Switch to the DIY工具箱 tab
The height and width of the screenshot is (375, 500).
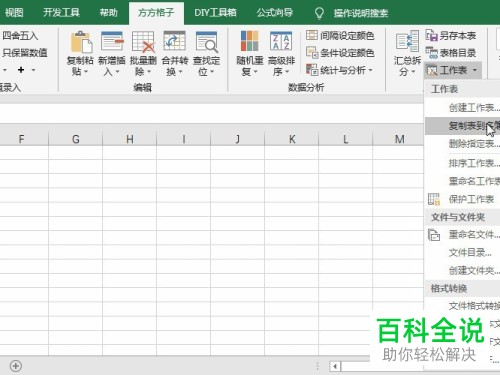pos(215,13)
